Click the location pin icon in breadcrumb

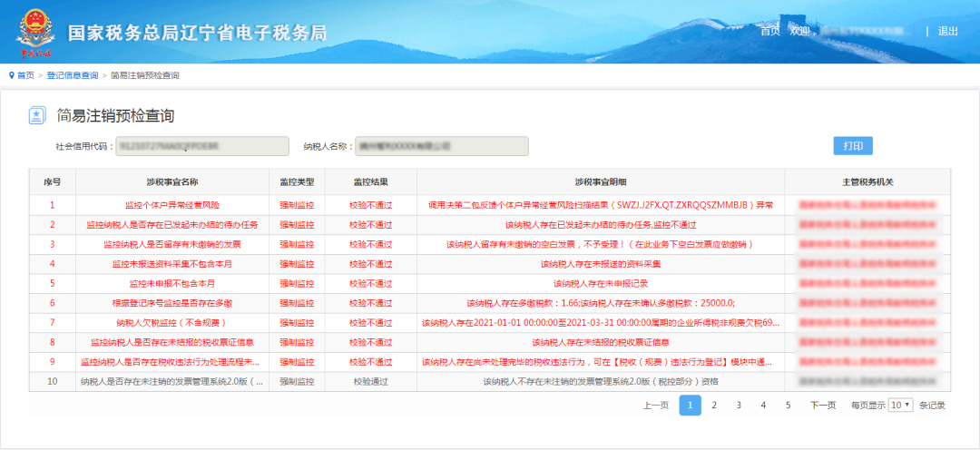click(11, 75)
